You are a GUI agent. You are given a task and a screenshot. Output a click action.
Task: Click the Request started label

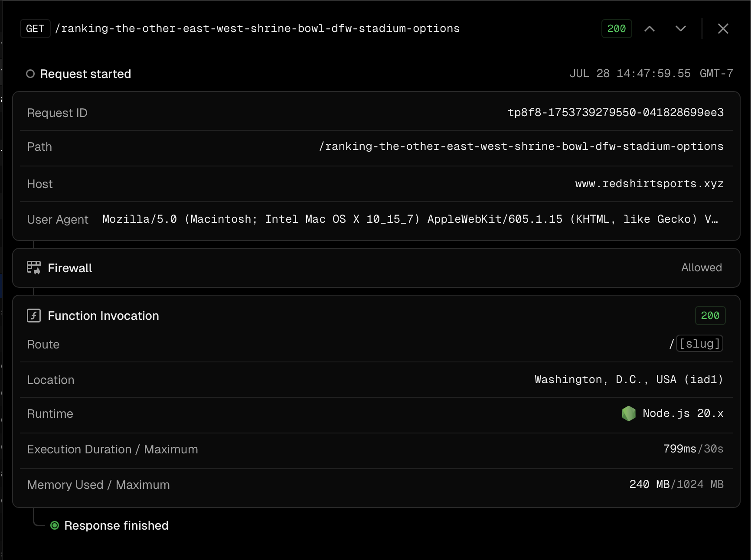[85, 74]
